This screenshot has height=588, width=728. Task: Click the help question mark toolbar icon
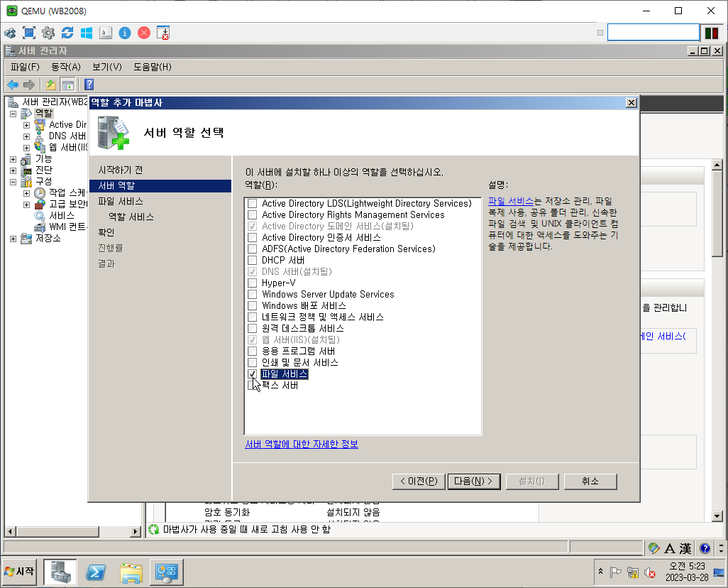[89, 85]
